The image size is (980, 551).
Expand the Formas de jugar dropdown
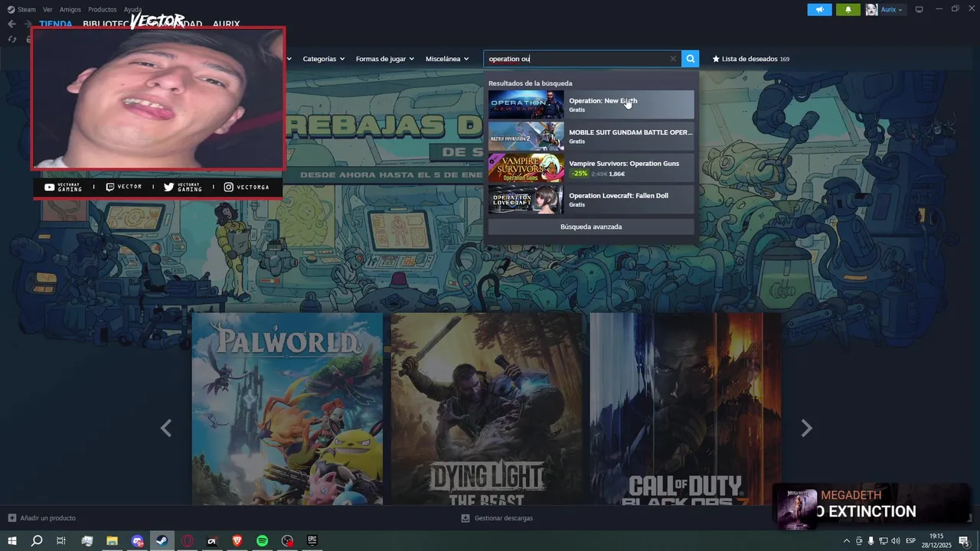coord(384,59)
